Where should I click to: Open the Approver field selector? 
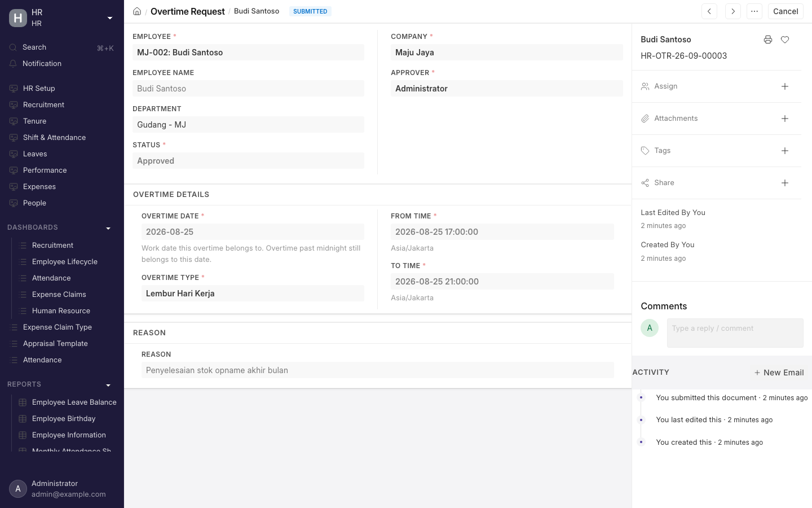tap(507, 89)
